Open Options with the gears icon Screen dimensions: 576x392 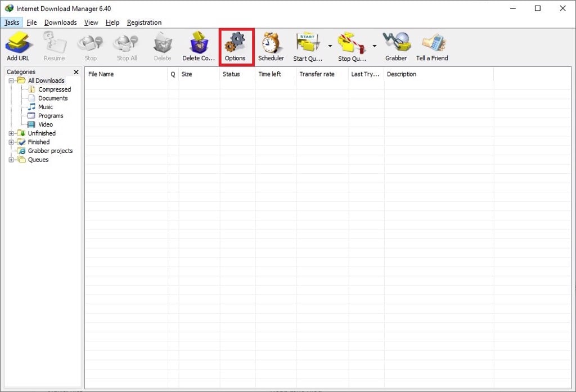click(235, 42)
